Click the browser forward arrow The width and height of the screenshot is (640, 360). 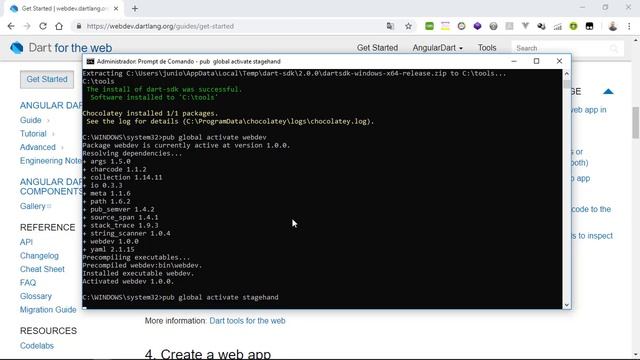point(27,26)
